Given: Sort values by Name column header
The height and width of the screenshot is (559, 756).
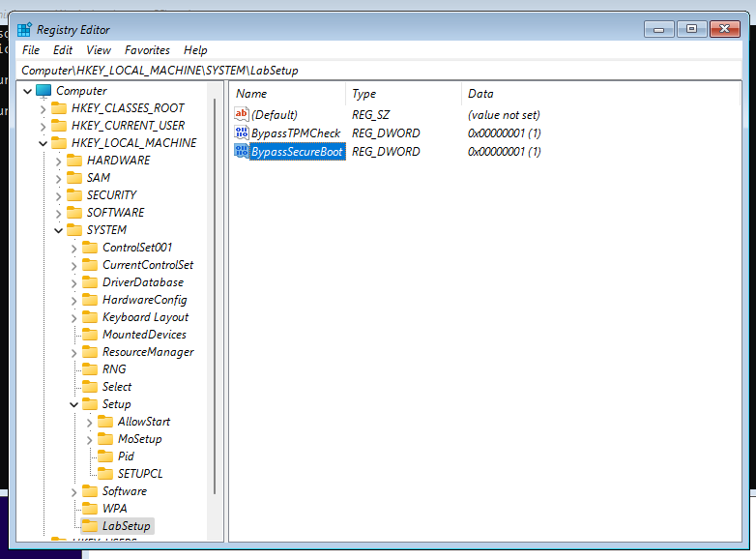Looking at the screenshot, I should pos(288,94).
